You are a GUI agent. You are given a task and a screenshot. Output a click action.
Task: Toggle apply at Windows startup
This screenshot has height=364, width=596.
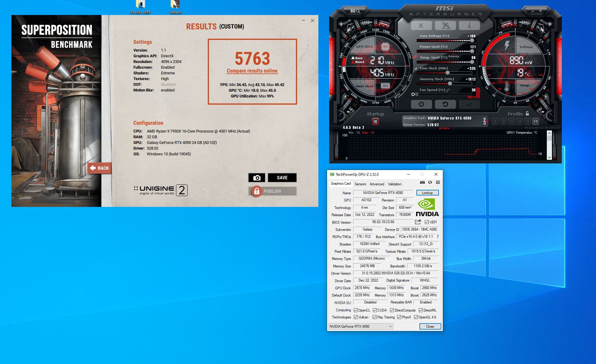[x=375, y=121]
